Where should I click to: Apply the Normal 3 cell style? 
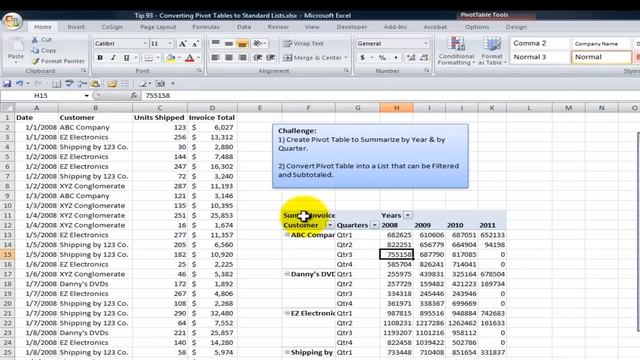[x=540, y=57]
